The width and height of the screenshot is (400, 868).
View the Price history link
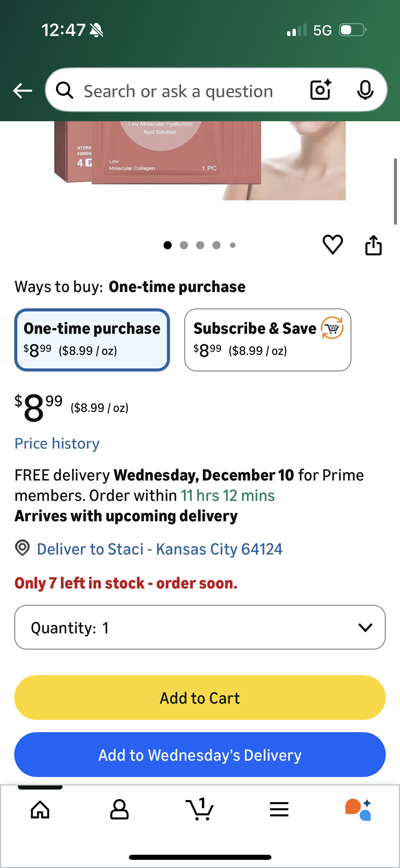click(57, 444)
